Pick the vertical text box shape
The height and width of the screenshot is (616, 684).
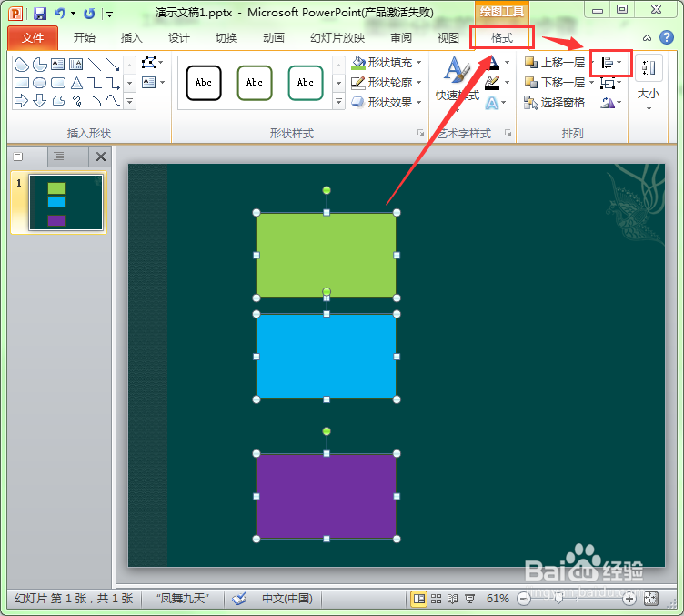pyautogui.click(x=75, y=65)
